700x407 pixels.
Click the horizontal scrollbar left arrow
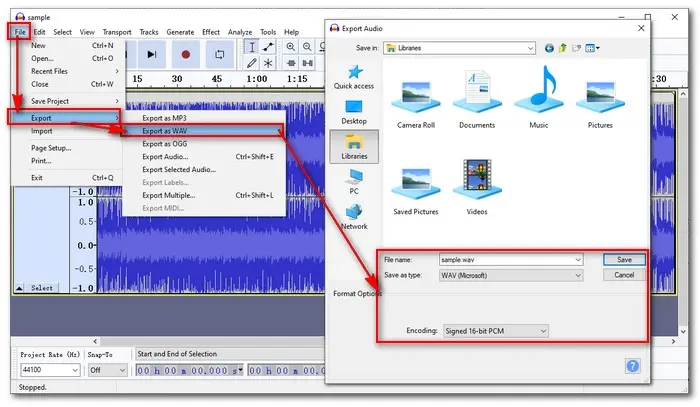[x=95, y=341]
